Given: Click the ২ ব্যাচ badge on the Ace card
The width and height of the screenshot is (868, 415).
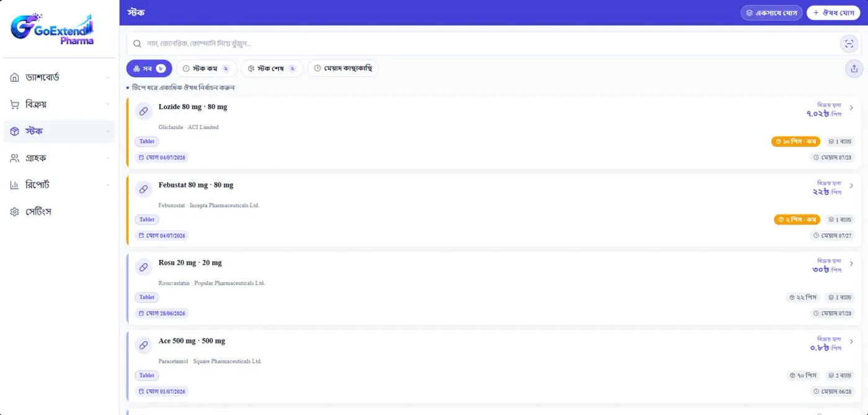Looking at the screenshot, I should click(x=839, y=375).
